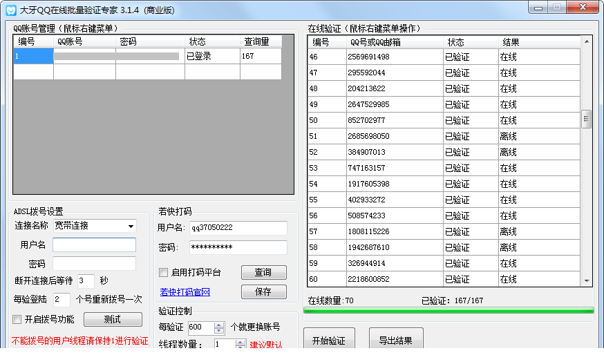Select row 48 with QQ 204213622
Screen dimensions: 604x364
tap(444, 88)
